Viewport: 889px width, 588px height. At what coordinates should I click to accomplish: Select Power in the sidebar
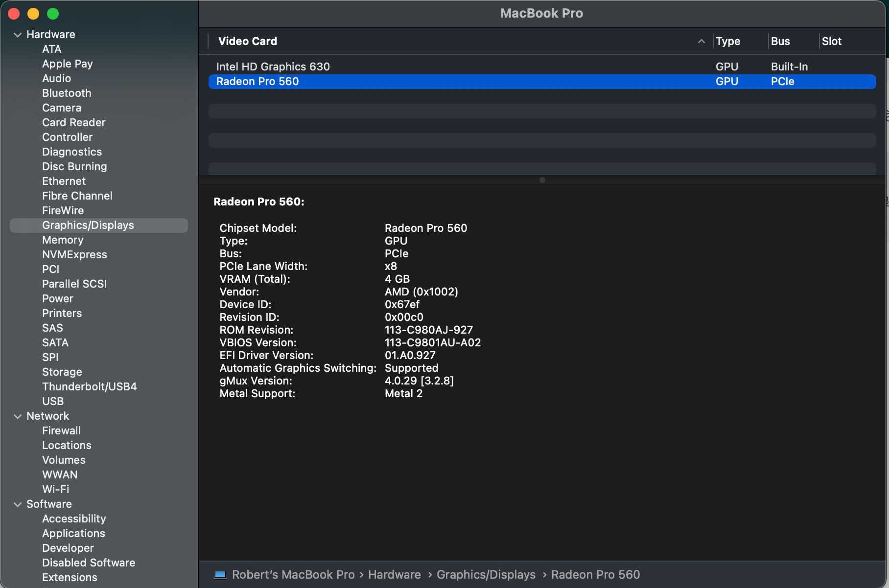57,299
